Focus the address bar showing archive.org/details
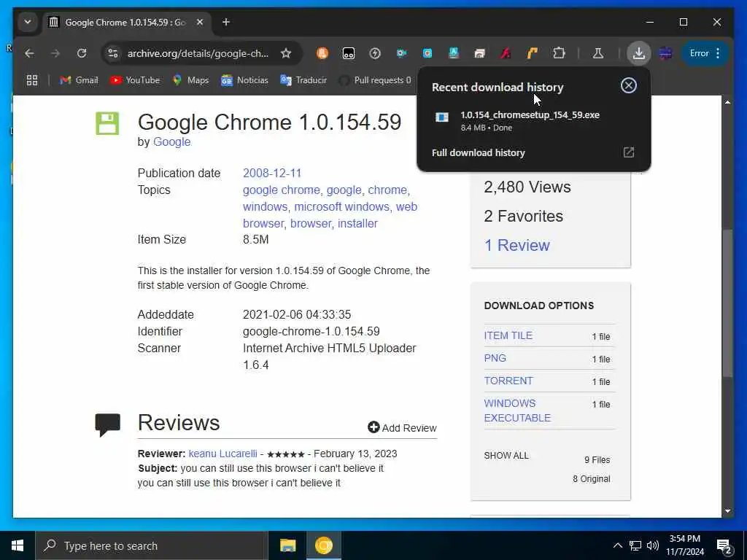Viewport: 747px width, 560px height. tap(198, 53)
